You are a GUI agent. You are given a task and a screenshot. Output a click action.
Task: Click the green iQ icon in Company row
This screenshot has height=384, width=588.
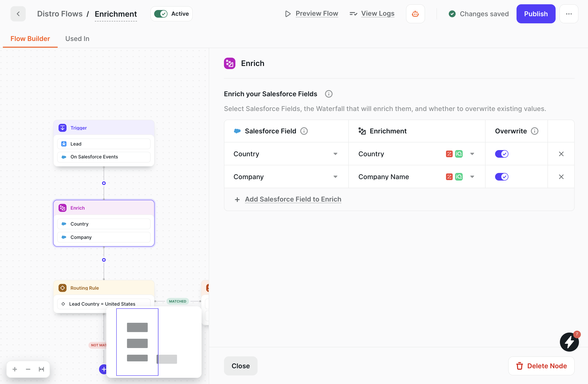[x=459, y=177]
